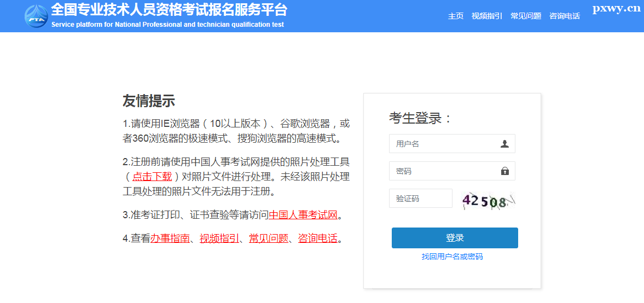Screen dimensions: 644x303
Task: Click the user silhouette icon in username field
Action: point(504,144)
